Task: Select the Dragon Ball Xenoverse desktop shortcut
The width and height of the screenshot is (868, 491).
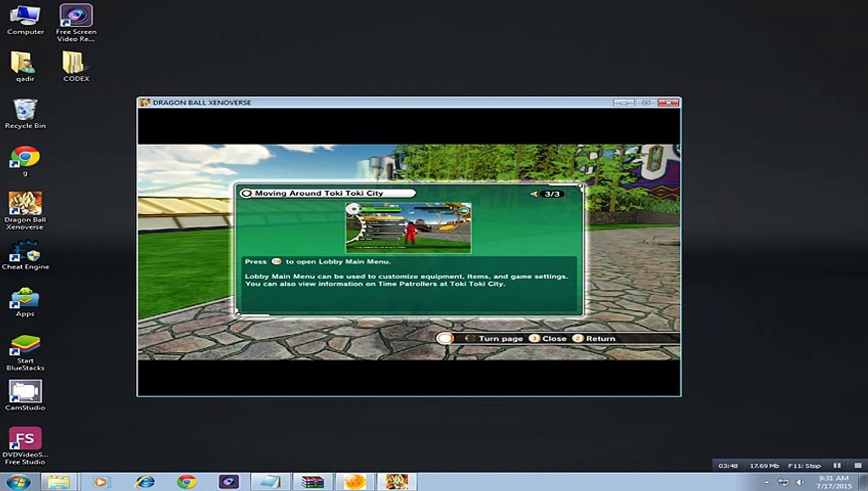Action: (x=25, y=211)
